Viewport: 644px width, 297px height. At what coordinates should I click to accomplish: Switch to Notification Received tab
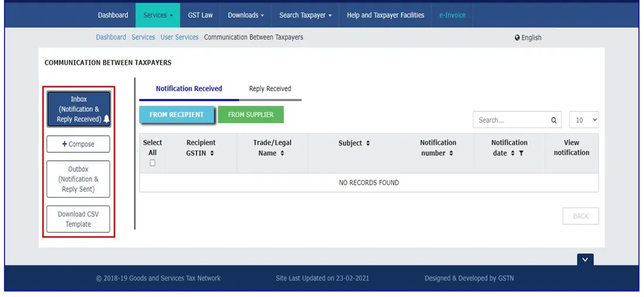(189, 89)
